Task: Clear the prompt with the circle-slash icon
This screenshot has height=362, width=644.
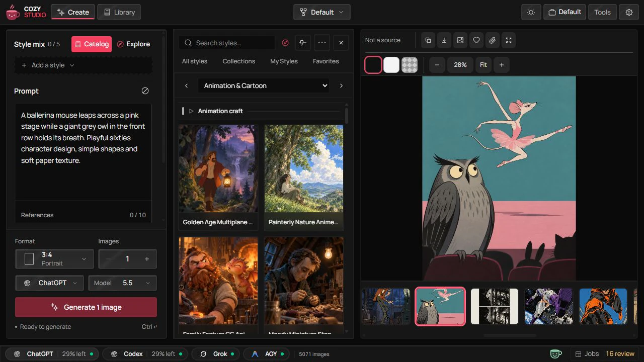Action: (x=145, y=91)
